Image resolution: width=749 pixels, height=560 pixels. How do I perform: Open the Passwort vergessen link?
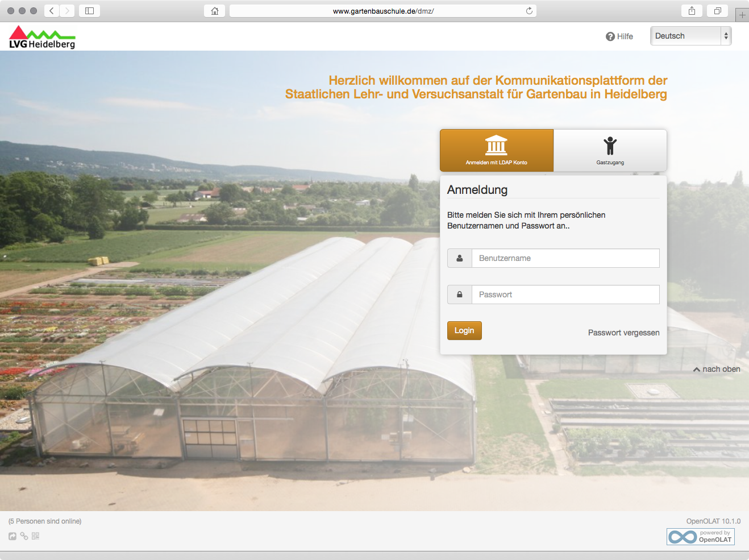624,333
